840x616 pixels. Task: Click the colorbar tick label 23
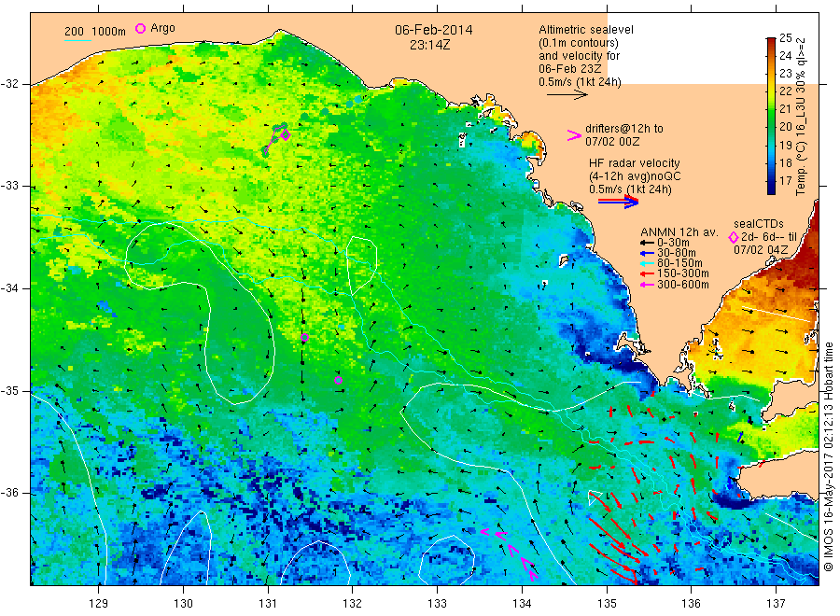[785, 74]
